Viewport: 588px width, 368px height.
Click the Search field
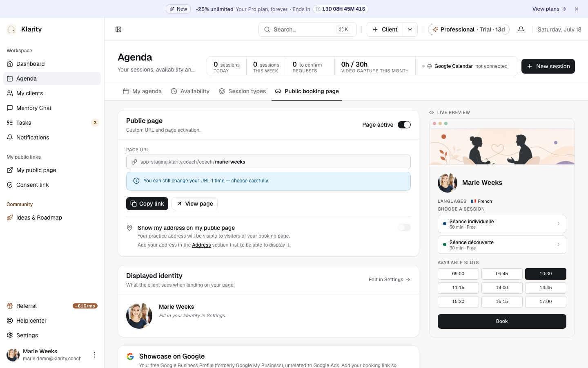tap(307, 29)
